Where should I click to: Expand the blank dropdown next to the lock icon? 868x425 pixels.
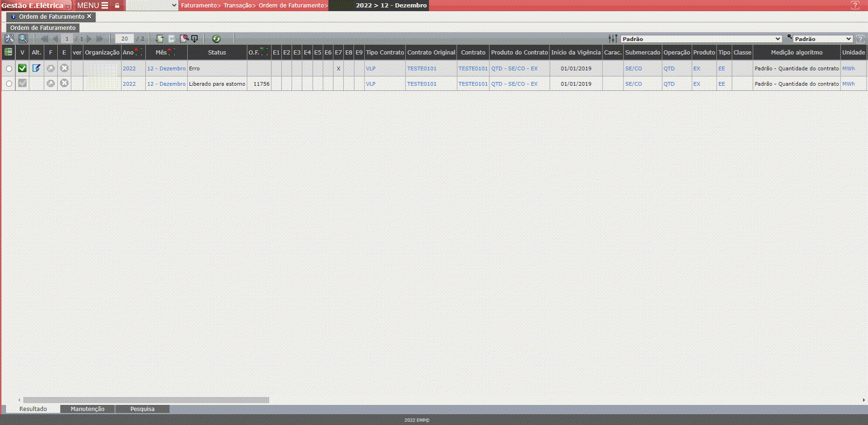pos(152,6)
